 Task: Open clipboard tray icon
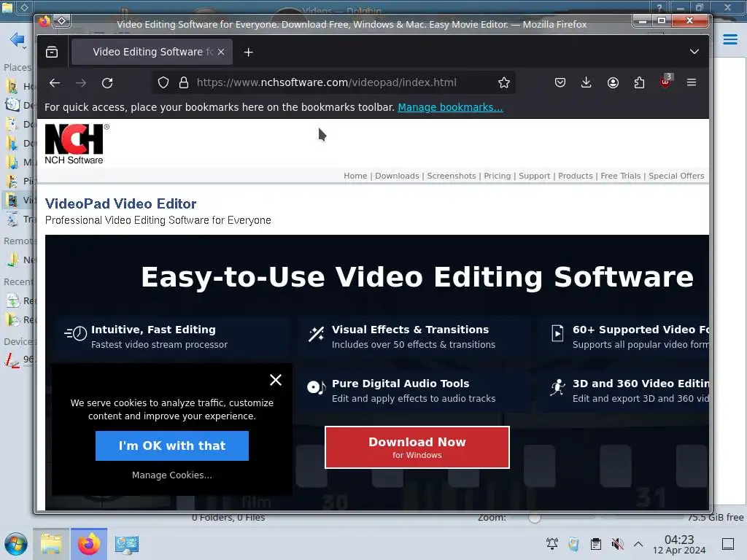coord(595,544)
